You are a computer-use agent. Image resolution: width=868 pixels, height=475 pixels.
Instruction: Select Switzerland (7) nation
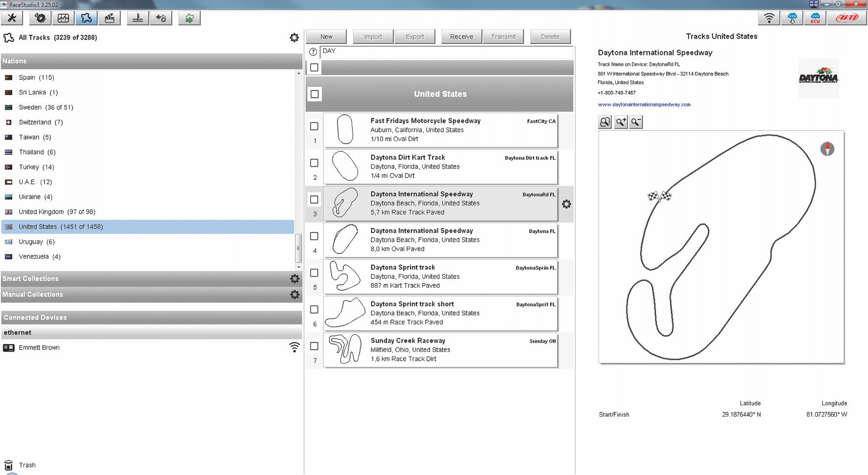(x=148, y=122)
